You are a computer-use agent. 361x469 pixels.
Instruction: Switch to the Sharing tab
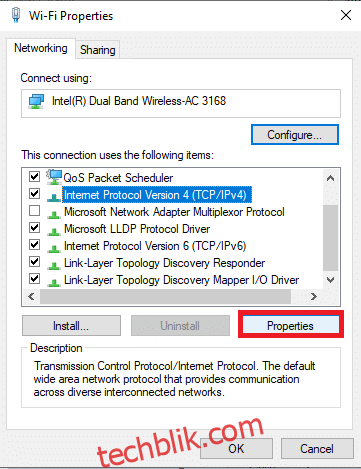point(97,50)
